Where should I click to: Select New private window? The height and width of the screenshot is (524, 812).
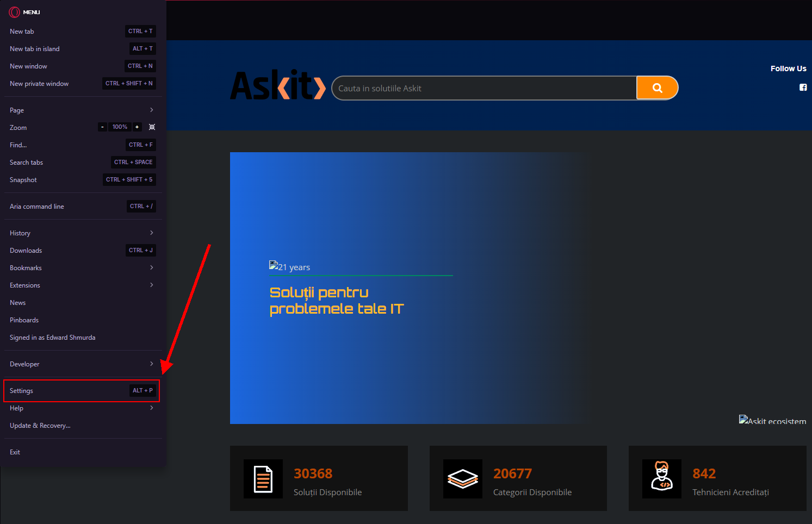[39, 84]
